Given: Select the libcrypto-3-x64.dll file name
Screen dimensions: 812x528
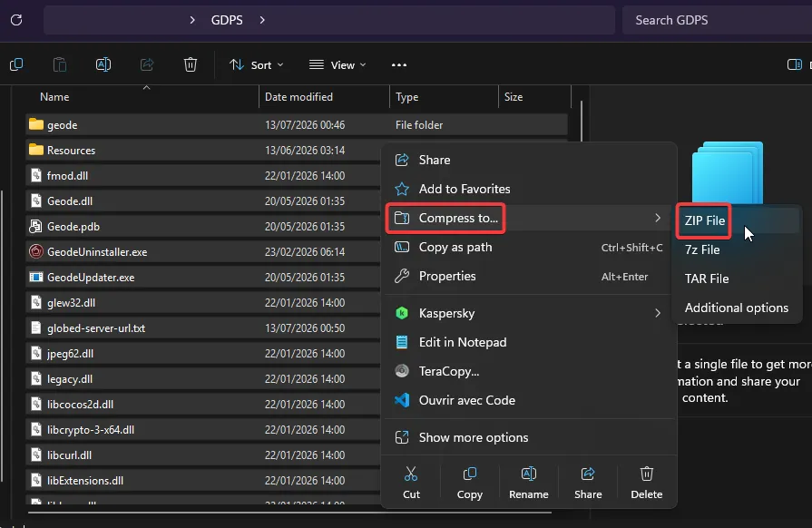Looking at the screenshot, I should (91, 430).
